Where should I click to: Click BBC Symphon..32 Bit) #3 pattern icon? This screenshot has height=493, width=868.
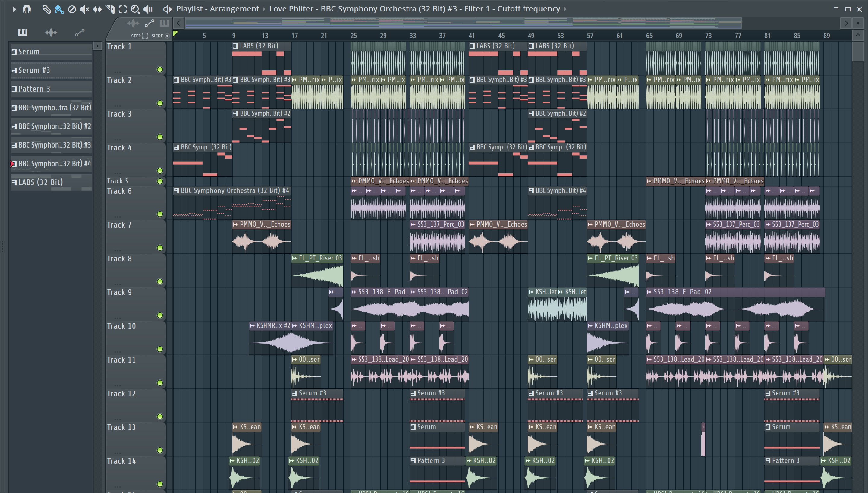click(x=14, y=145)
